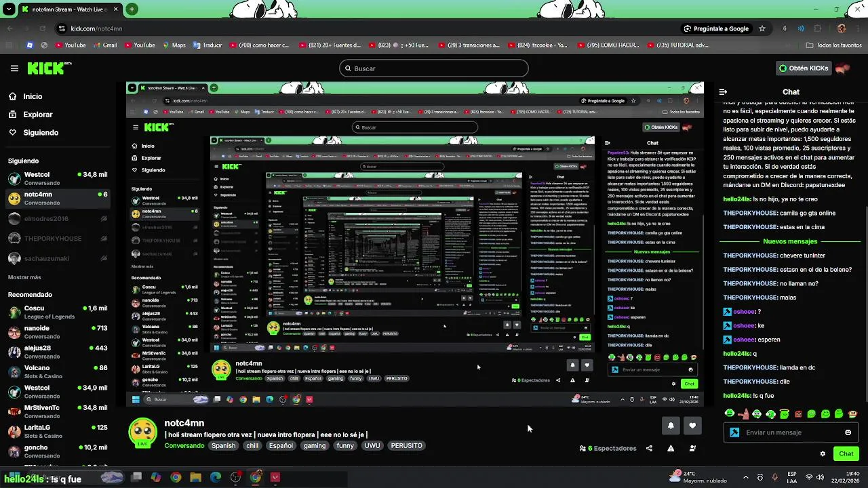Screen dimensions: 868x488
Task: Select the PERUSITO tag
Action: coord(407,446)
